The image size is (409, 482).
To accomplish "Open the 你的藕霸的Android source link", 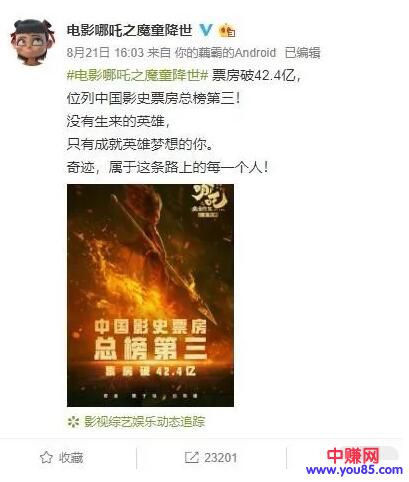I will (225, 53).
